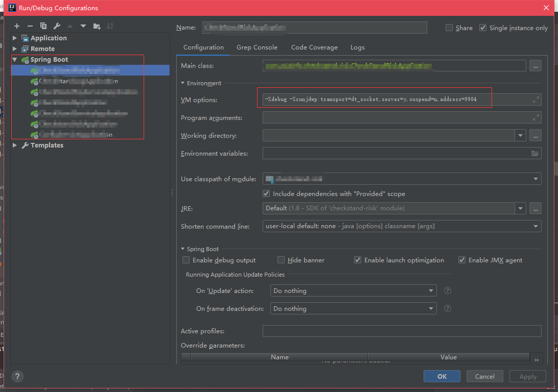Screen dimensions: 558x392
Task: Open Use classpath of module dropdown
Action: pyautogui.click(x=536, y=179)
